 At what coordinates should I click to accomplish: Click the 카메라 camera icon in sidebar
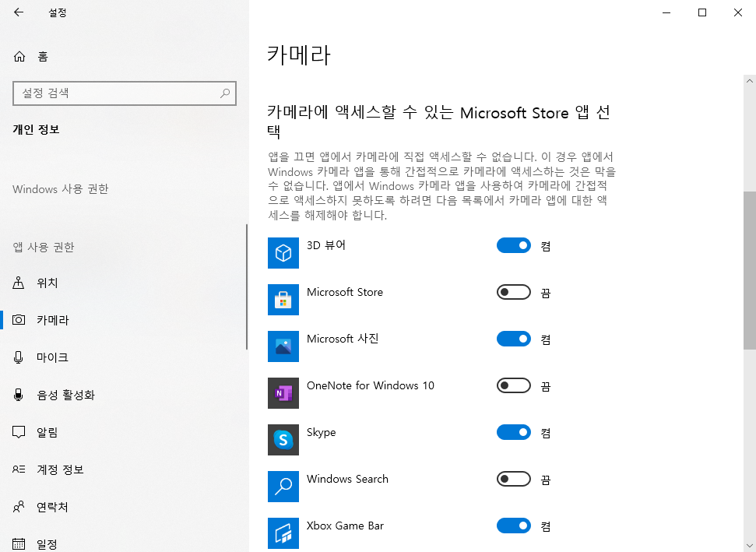[19, 320]
